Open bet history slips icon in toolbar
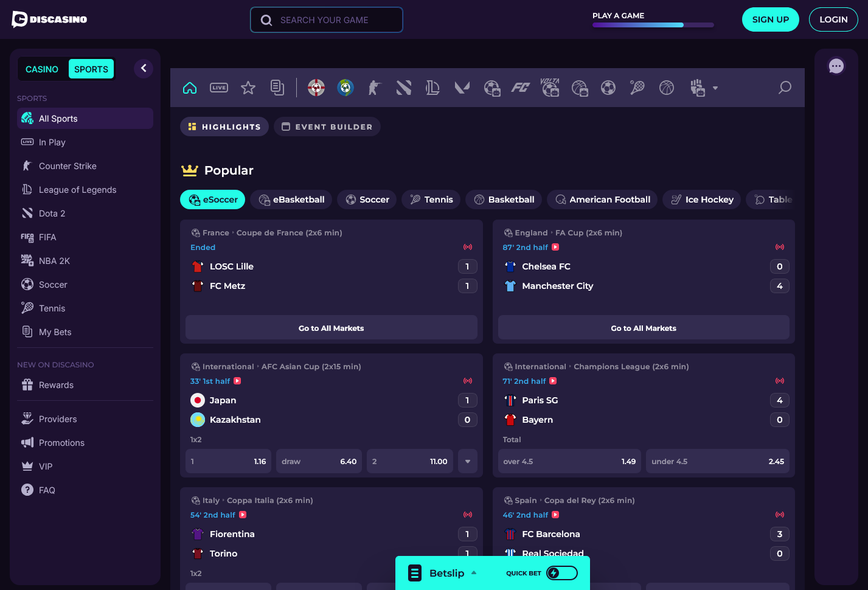The image size is (868, 590). coord(277,88)
